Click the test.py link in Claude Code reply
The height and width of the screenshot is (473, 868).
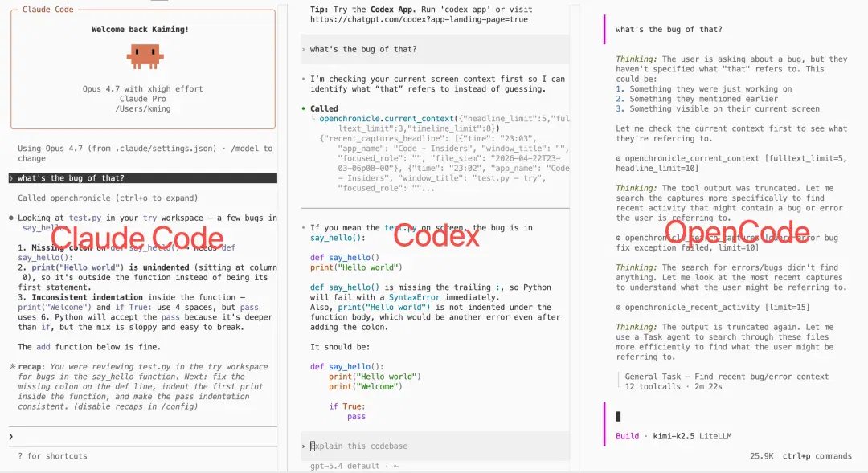84,218
